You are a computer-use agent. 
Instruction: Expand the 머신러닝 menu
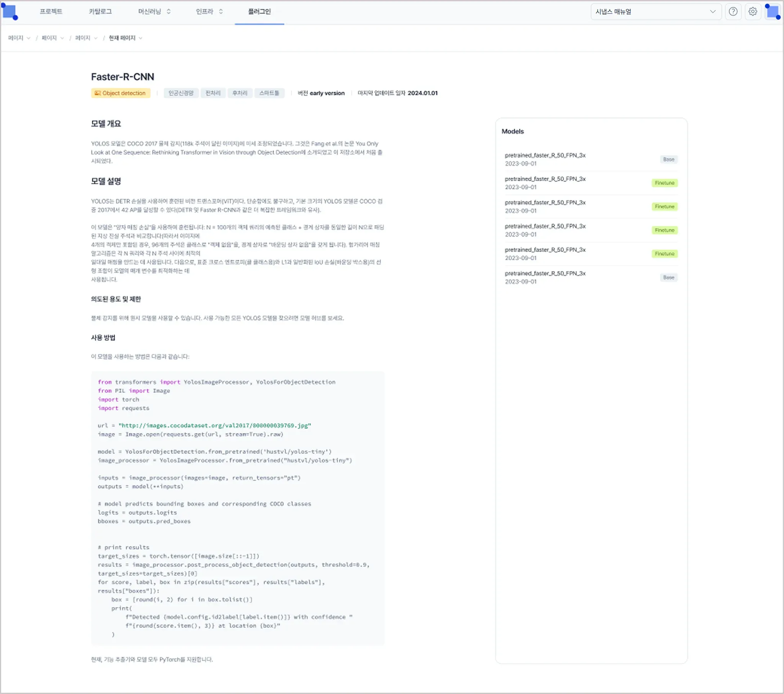tap(154, 11)
